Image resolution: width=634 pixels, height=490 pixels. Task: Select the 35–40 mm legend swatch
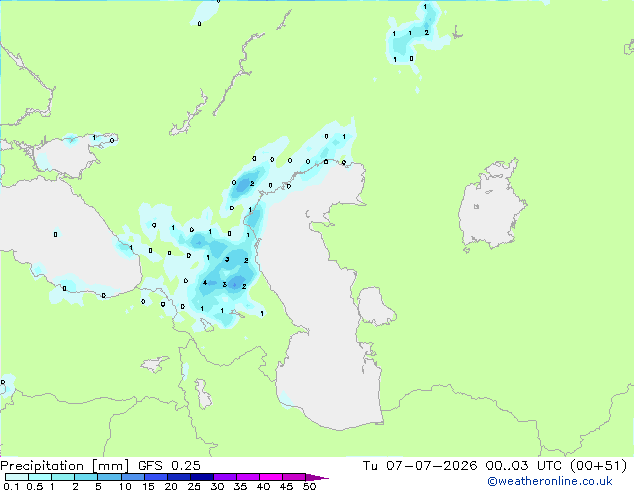247,477
